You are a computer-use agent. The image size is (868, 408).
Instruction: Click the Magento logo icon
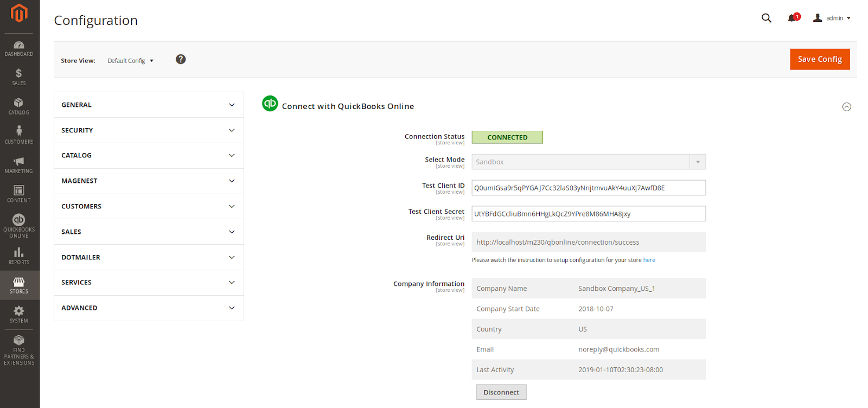[x=19, y=13]
